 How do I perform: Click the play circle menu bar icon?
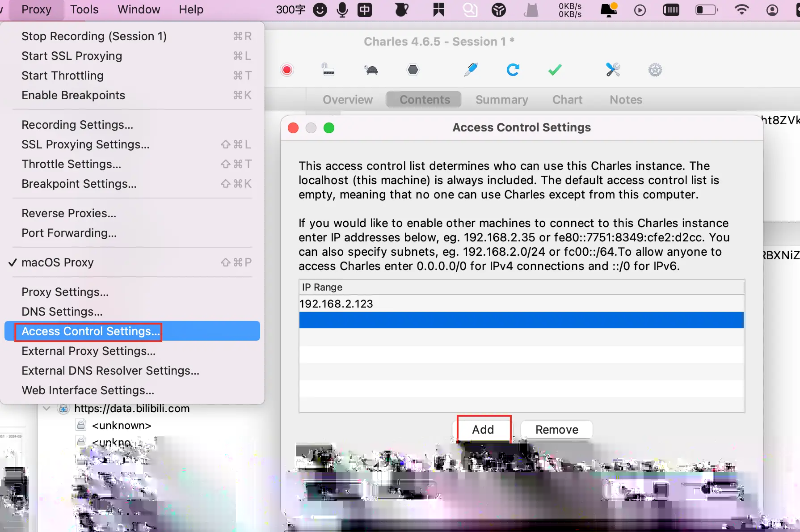pyautogui.click(x=640, y=10)
